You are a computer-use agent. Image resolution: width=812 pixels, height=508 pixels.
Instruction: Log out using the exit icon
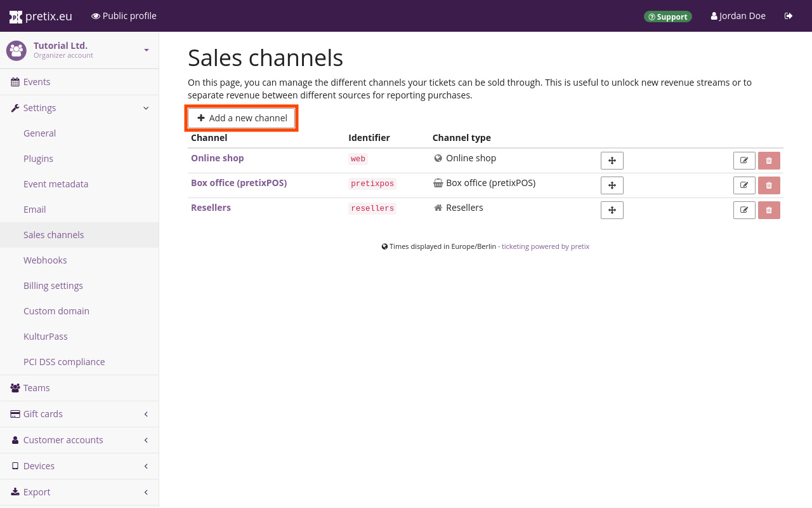789,16
